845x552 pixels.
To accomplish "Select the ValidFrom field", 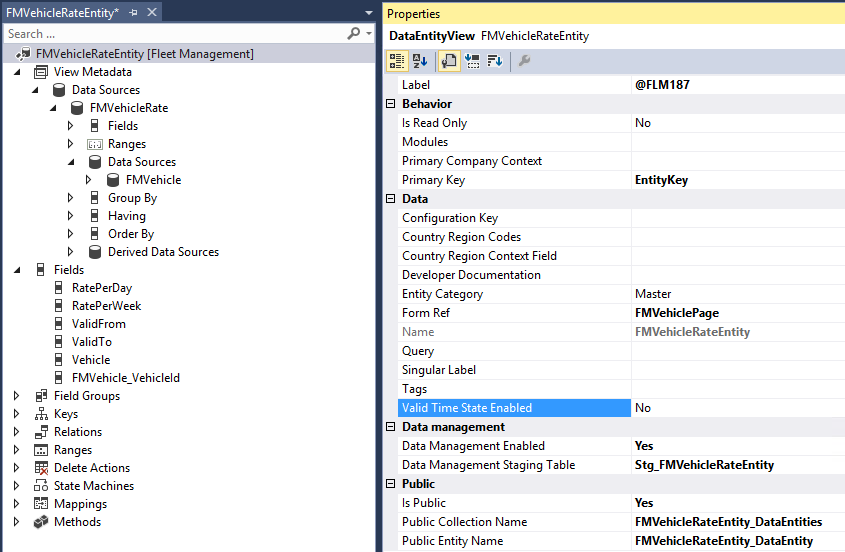I will pos(99,324).
